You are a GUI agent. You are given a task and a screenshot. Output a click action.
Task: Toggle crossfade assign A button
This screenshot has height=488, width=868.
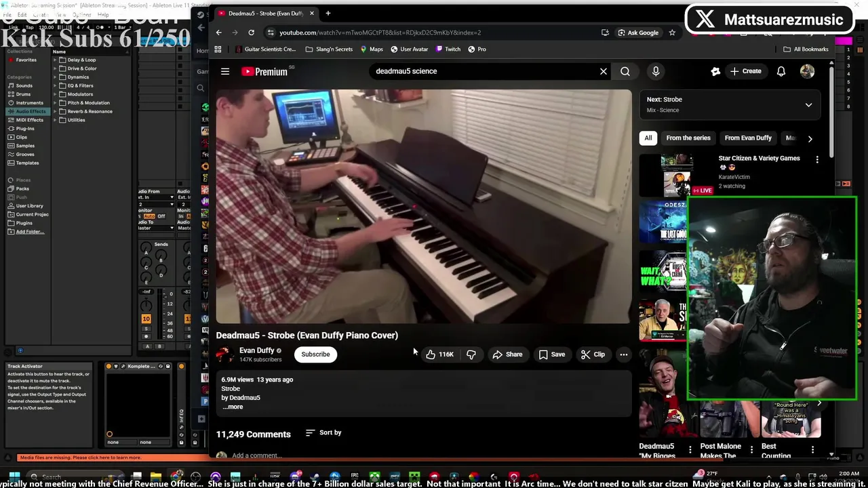point(146,346)
